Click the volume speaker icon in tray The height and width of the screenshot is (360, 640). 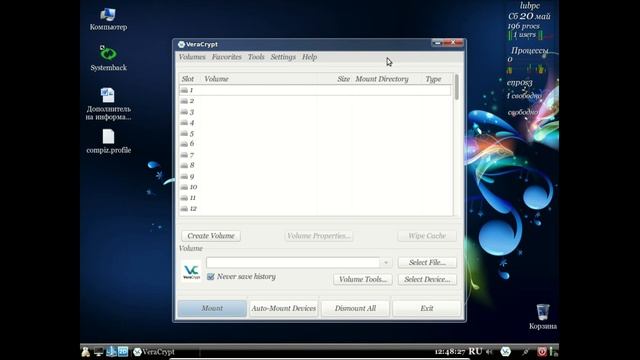pos(489,351)
